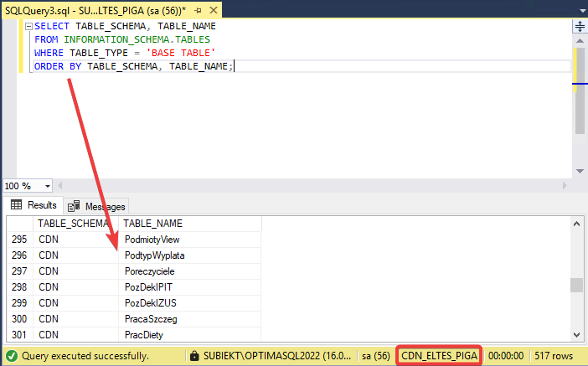Click the PozDeklPIT cell
The image size is (588, 366).
[190, 287]
